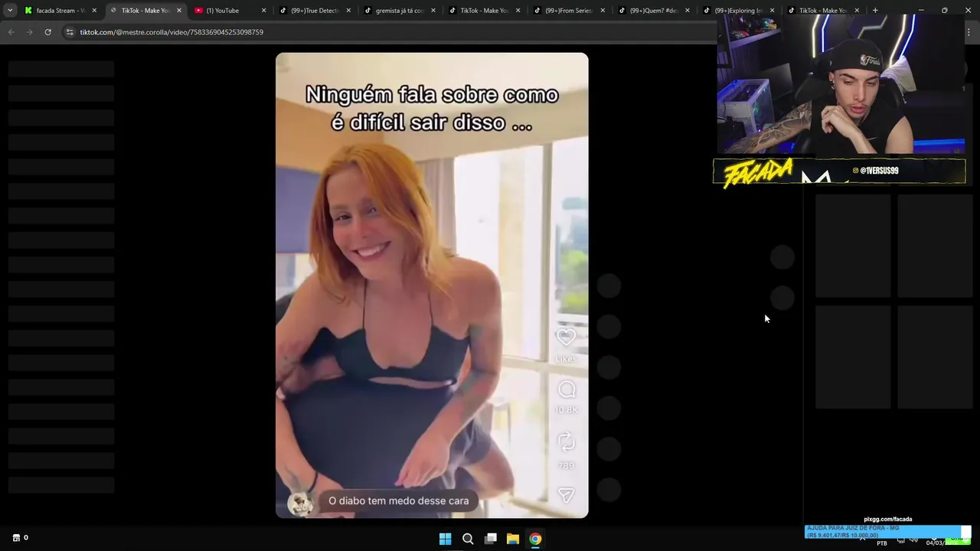Share the video with paper plane icon
Screen dimensions: 980x551
tap(566, 495)
